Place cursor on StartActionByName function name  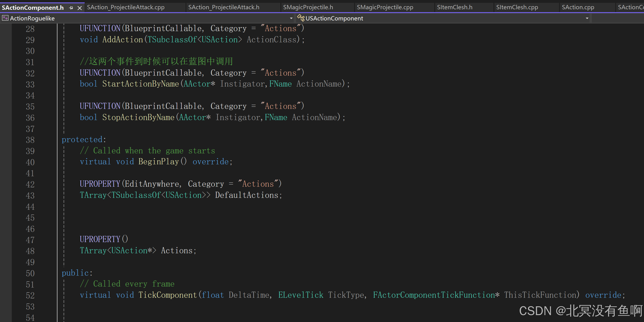[x=141, y=84]
